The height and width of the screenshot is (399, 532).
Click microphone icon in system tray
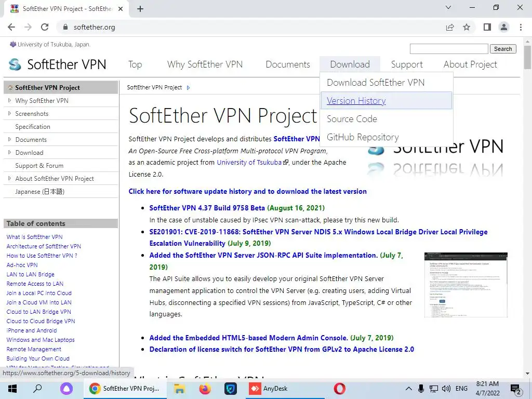(x=421, y=389)
